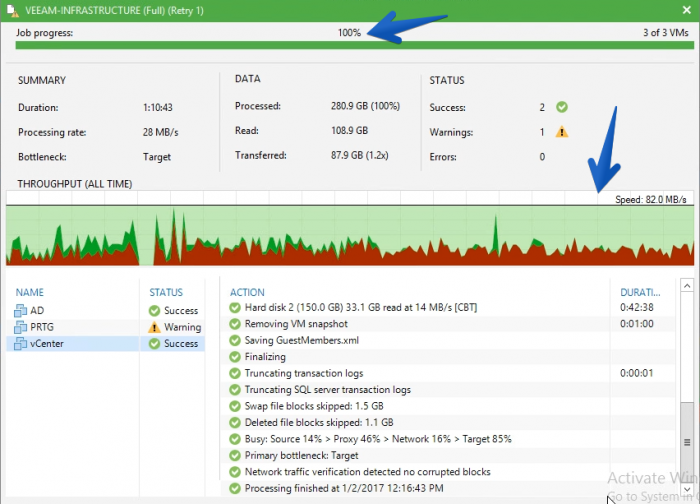The image size is (700, 504).
Task: Click the vCenter VM icon
Action: coord(20,343)
